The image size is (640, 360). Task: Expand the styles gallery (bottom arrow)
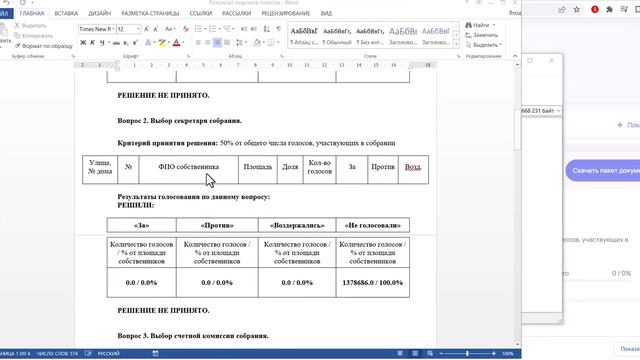456,44
